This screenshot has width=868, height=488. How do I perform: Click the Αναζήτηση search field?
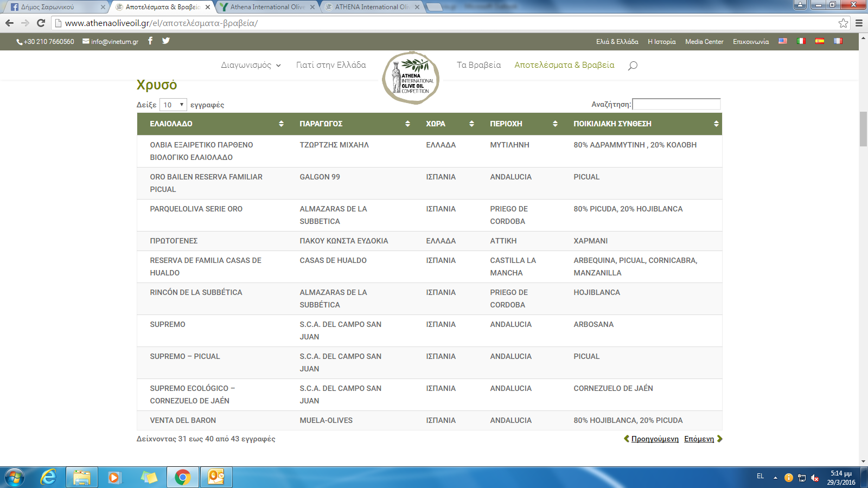676,104
